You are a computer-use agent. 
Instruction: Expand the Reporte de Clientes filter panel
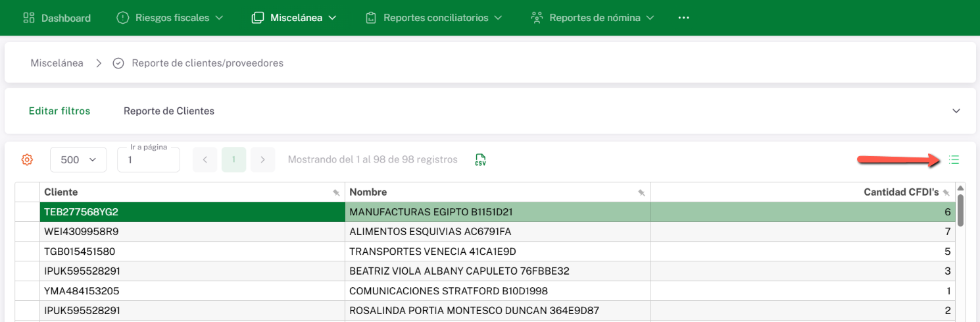click(x=956, y=111)
